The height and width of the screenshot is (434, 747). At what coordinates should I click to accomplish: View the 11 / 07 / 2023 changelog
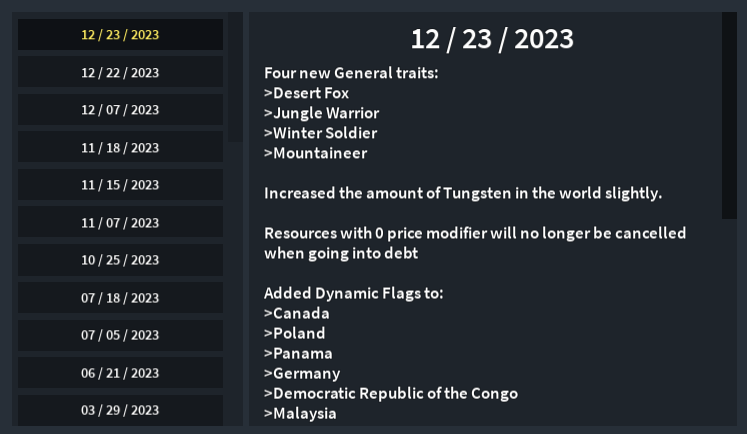tap(120, 223)
